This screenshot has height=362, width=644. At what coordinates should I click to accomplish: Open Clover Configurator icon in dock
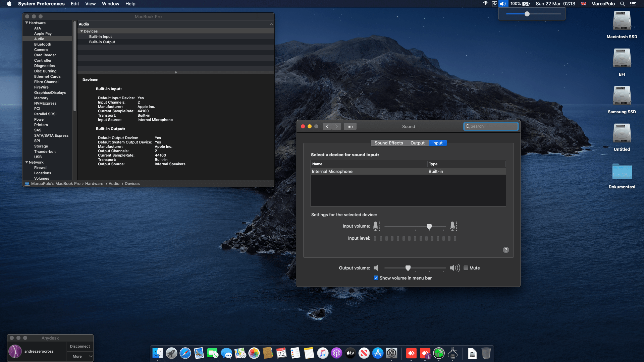439,353
